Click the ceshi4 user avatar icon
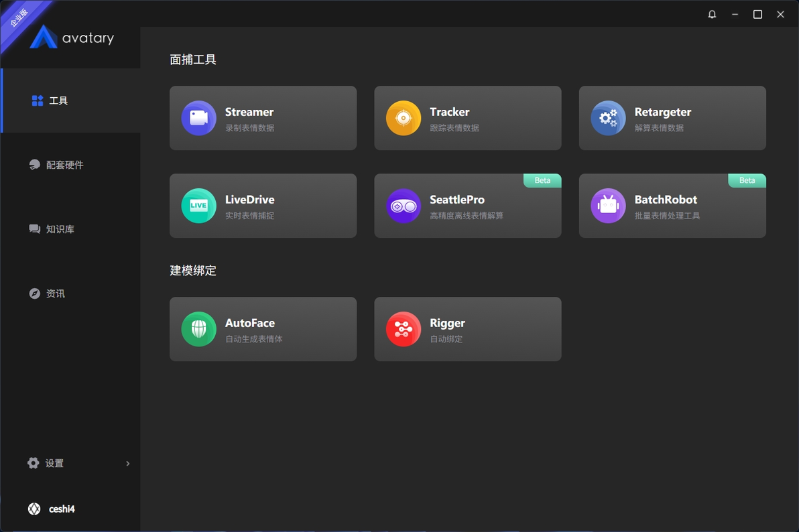Viewport: 799px width, 532px height. (x=34, y=509)
